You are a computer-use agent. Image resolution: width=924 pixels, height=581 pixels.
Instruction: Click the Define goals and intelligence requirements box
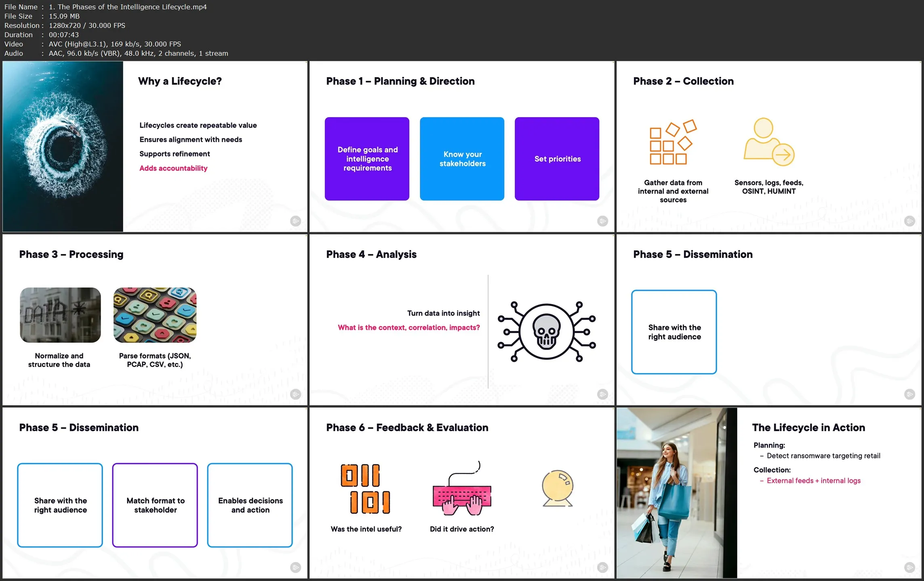(367, 159)
